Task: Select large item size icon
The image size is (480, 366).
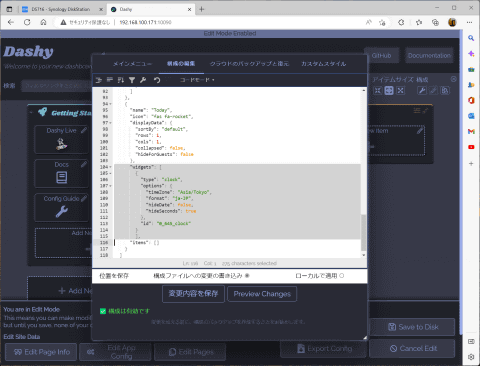Action: (400, 90)
